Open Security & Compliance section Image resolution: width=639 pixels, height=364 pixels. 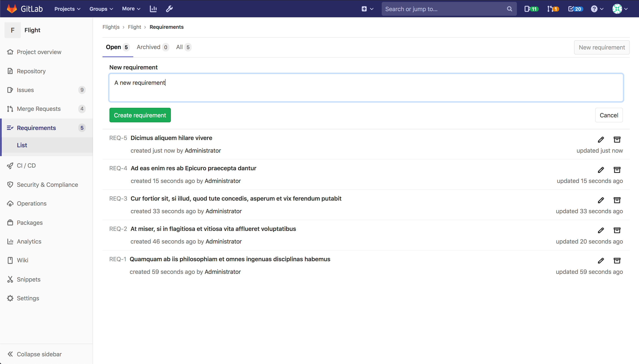coord(47,184)
